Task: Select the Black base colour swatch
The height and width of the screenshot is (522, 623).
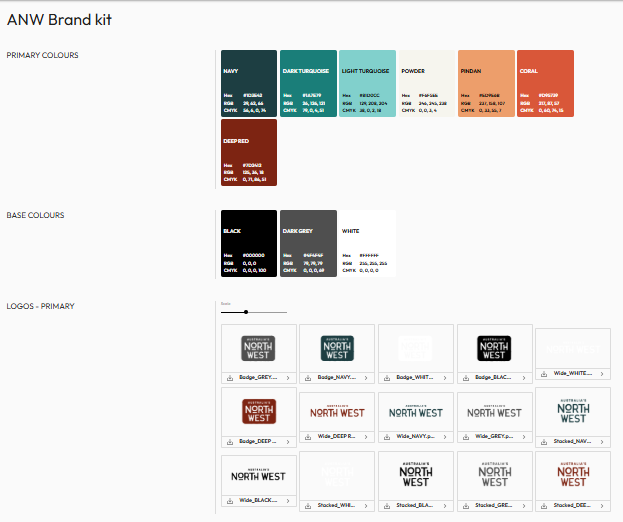Action: pyautogui.click(x=249, y=244)
